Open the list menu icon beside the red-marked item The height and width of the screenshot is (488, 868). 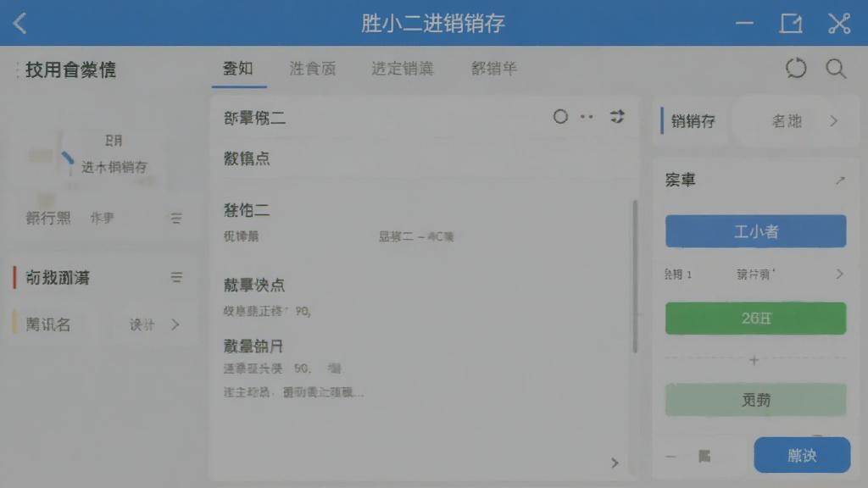click(176, 277)
